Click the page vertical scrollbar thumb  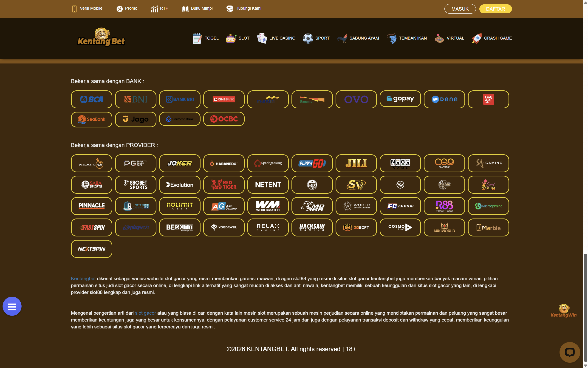pyautogui.click(x=585, y=308)
